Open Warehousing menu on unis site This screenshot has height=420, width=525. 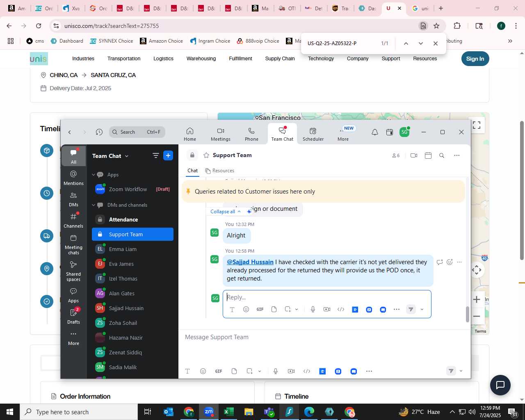[x=201, y=59]
